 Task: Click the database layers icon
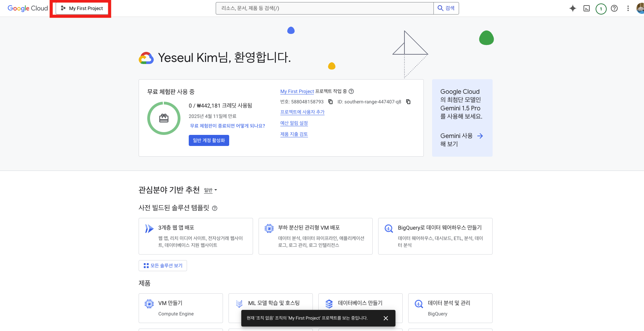click(329, 304)
